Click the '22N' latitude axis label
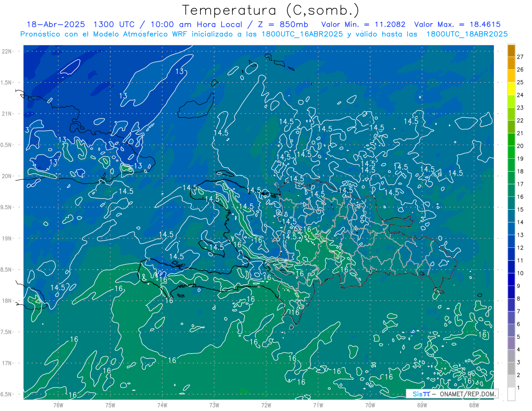Screen dimensions: 532x411 (7, 51)
